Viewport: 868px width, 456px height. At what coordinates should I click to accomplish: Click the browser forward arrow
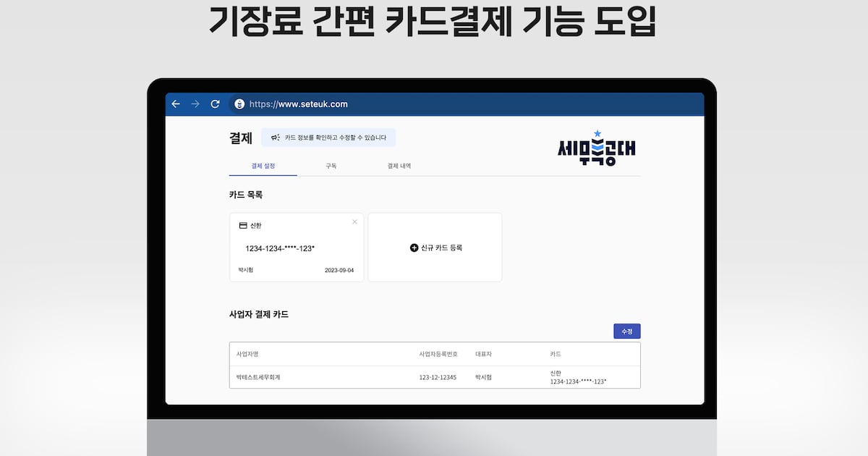pos(195,104)
